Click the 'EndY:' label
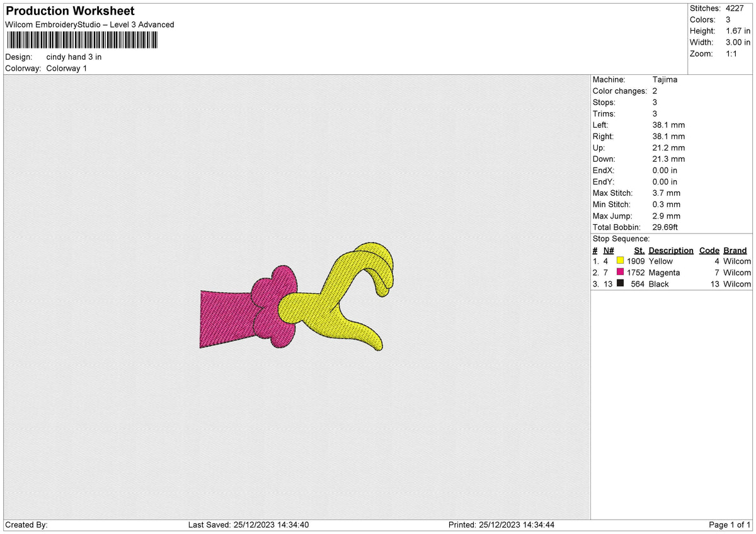This screenshot has height=534, width=756. [x=604, y=181]
